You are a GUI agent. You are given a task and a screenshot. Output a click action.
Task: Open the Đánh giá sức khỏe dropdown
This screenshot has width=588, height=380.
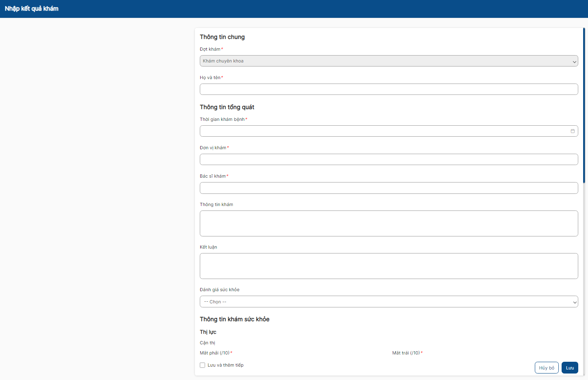[389, 302]
